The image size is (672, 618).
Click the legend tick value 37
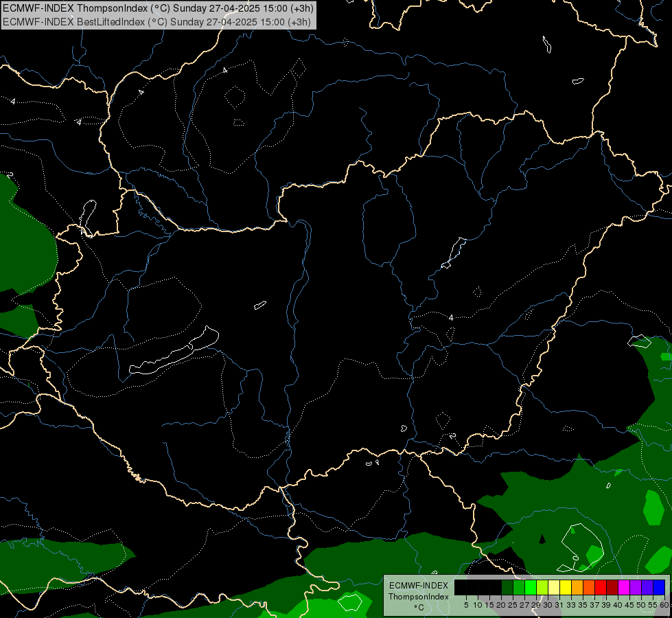click(594, 605)
